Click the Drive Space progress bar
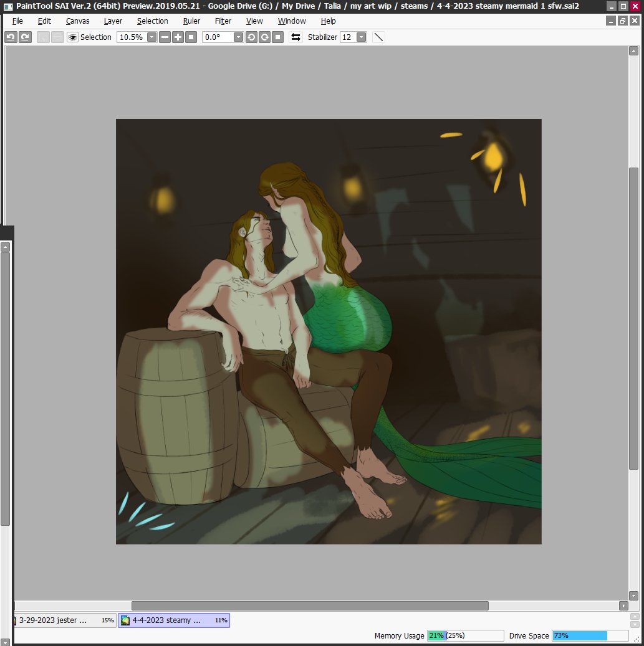This screenshot has width=644, height=646. click(590, 635)
